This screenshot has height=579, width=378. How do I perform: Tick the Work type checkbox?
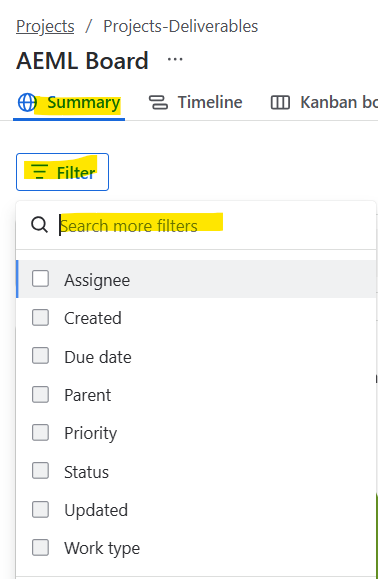tap(40, 547)
